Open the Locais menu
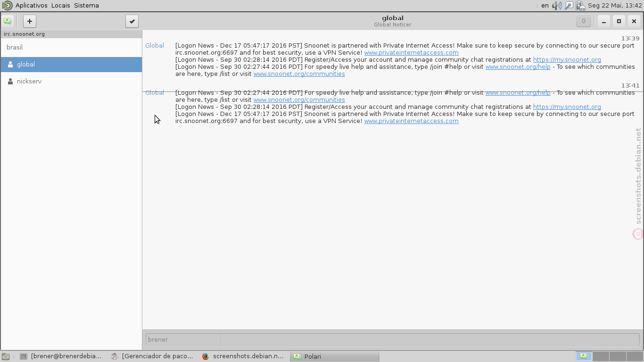Screen dimensions: 644x362 [60, 6]
